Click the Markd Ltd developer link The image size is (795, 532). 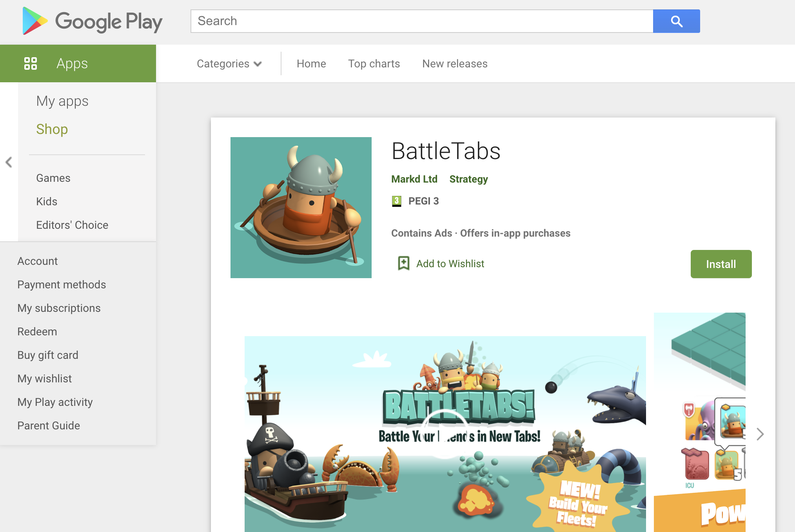click(414, 178)
